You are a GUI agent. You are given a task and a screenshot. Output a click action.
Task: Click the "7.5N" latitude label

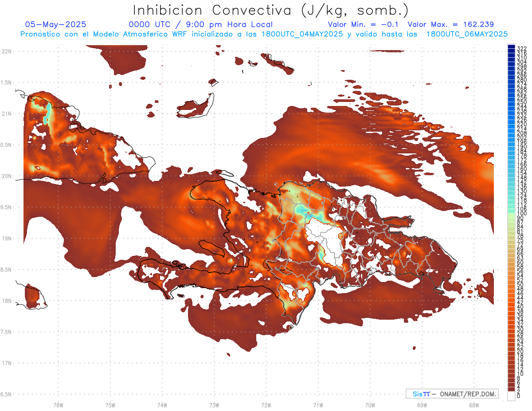pos(6,332)
